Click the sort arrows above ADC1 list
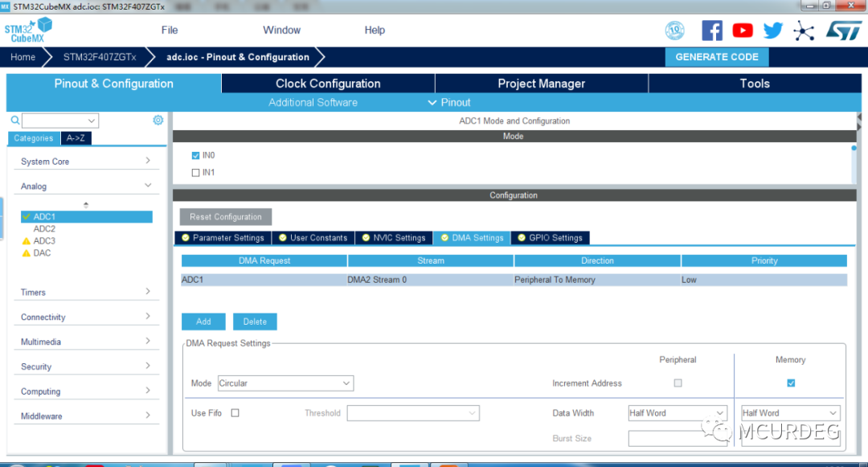 coord(86,205)
